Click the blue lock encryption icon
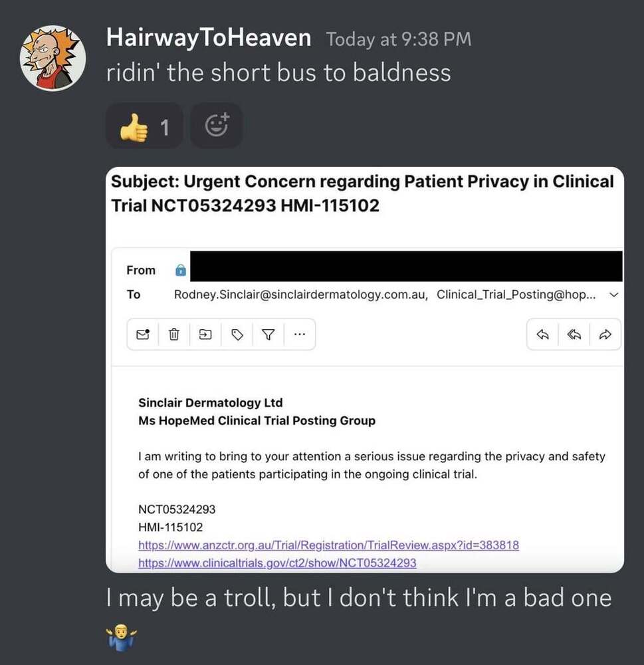 (181, 270)
